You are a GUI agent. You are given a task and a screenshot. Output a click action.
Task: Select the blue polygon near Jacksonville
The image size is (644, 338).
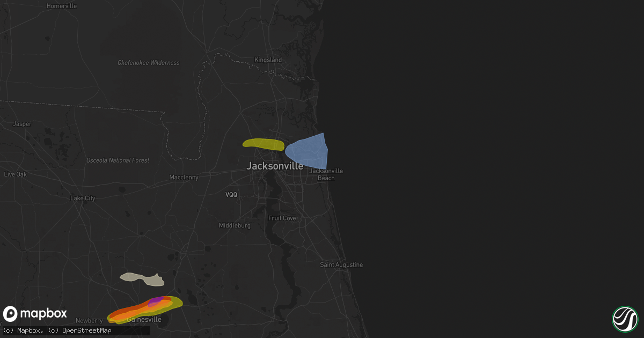click(309, 151)
